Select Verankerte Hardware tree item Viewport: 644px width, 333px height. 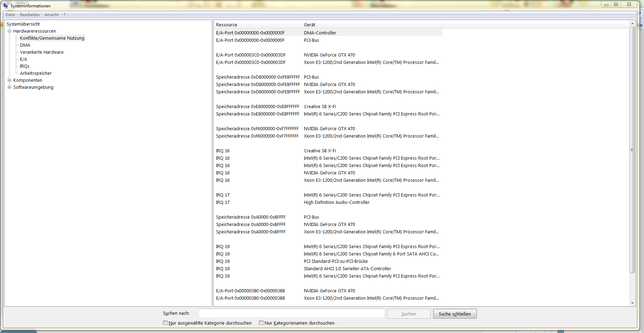41,52
